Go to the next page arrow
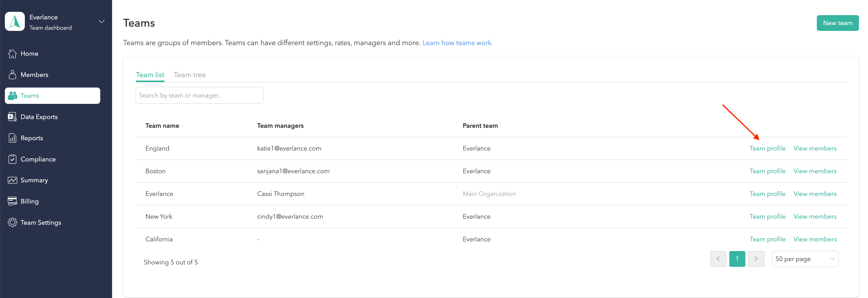Image resolution: width=868 pixels, height=298 pixels. [756, 259]
